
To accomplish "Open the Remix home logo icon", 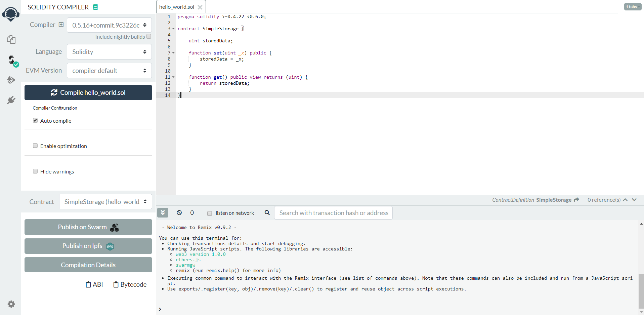I will 11,14.
